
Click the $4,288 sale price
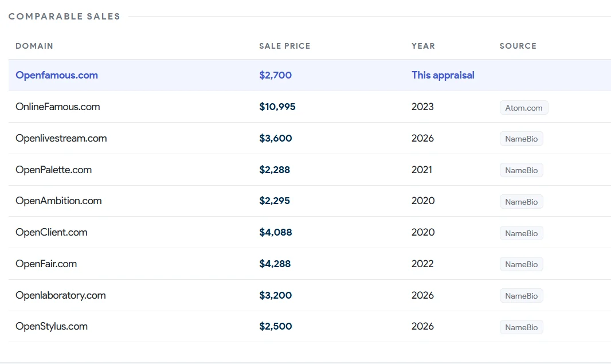point(275,264)
